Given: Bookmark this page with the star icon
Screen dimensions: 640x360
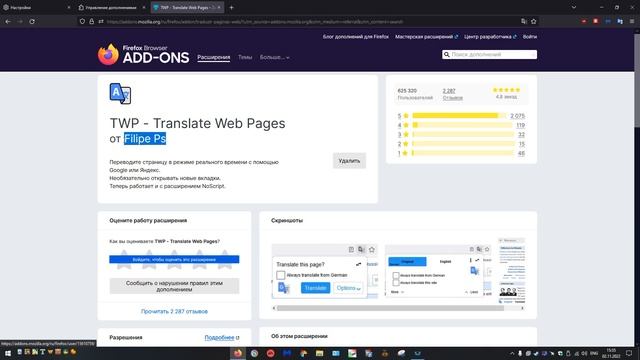Looking at the screenshot, I should pos(533,21).
